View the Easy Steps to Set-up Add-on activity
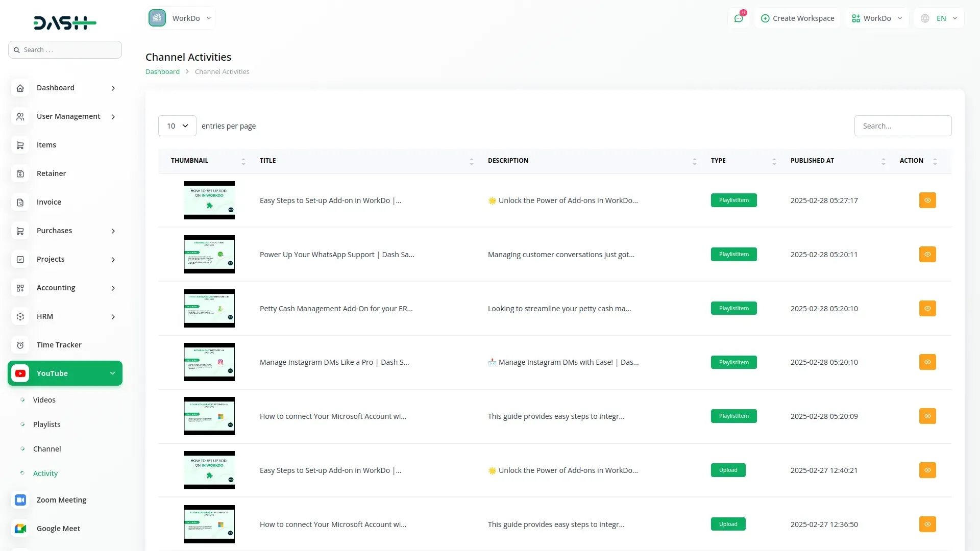Image resolution: width=980 pixels, height=551 pixels. tap(927, 200)
